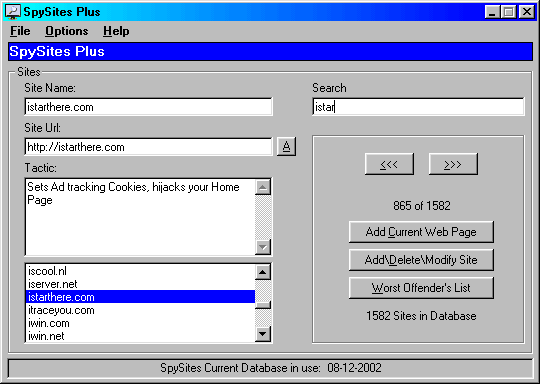540x384 pixels.
Task: Click the site list scrollbar thumb
Action: [x=263, y=305]
